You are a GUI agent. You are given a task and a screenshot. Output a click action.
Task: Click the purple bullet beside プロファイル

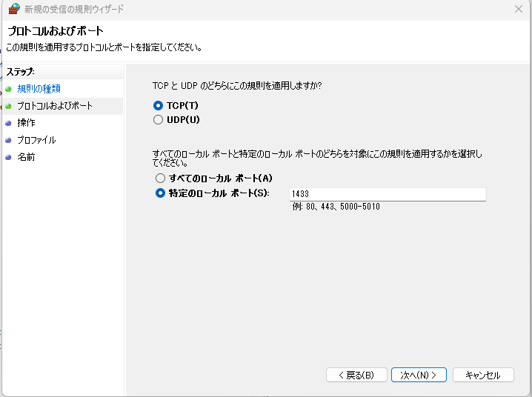point(9,140)
